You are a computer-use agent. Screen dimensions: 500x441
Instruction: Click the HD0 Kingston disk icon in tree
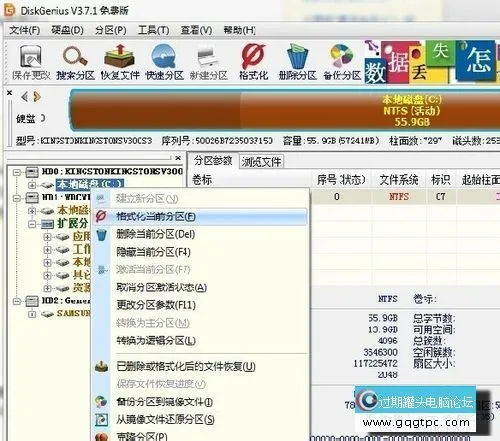pos(32,172)
